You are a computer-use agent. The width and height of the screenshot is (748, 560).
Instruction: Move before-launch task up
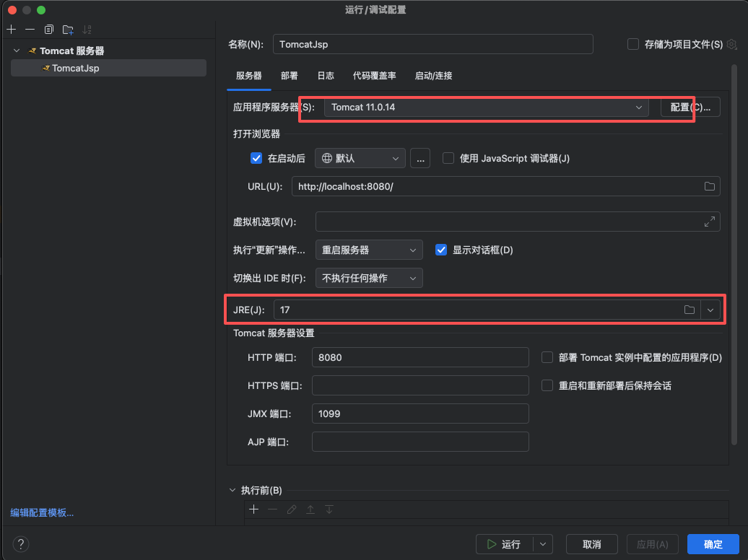tap(310, 509)
